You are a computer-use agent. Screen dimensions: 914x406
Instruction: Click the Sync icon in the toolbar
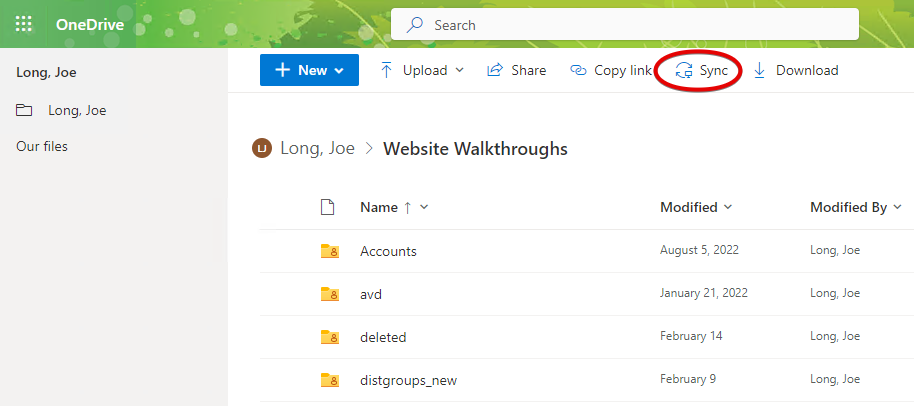click(x=685, y=70)
